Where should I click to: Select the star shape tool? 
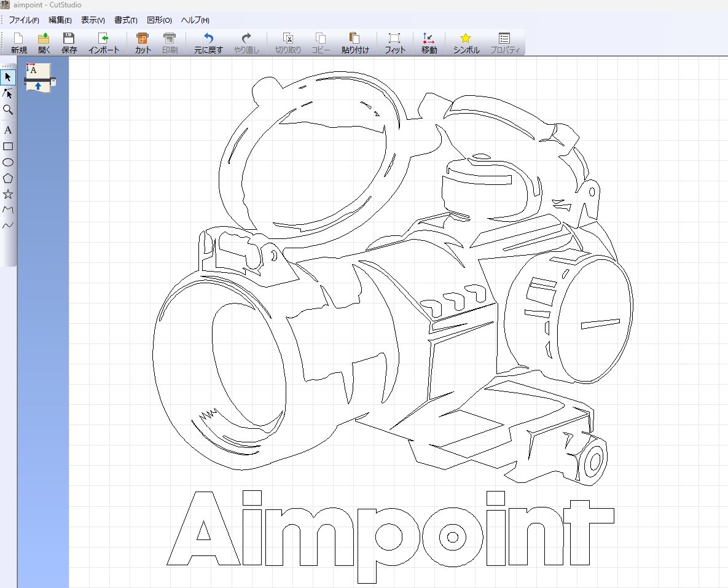tap(8, 194)
